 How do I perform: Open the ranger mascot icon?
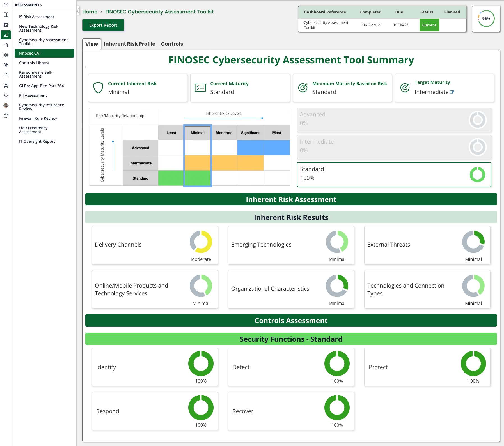coord(6,105)
